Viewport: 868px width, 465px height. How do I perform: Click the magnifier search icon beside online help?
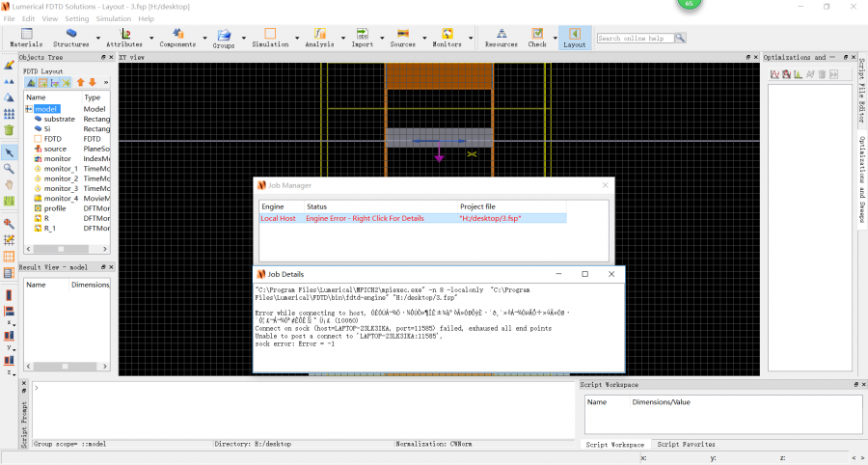point(680,39)
